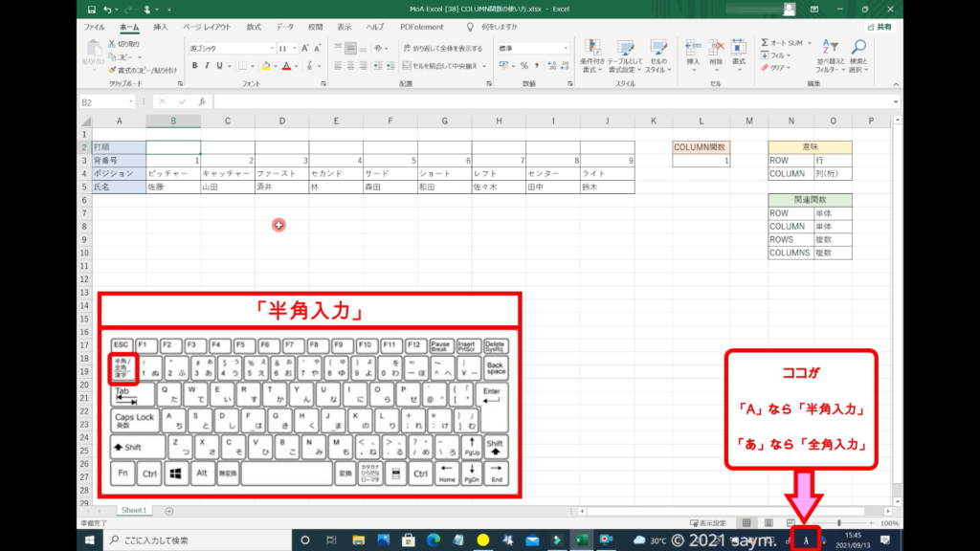Click the IME input mode A indicator
Viewport: 980px width, 551px height.
tap(807, 540)
